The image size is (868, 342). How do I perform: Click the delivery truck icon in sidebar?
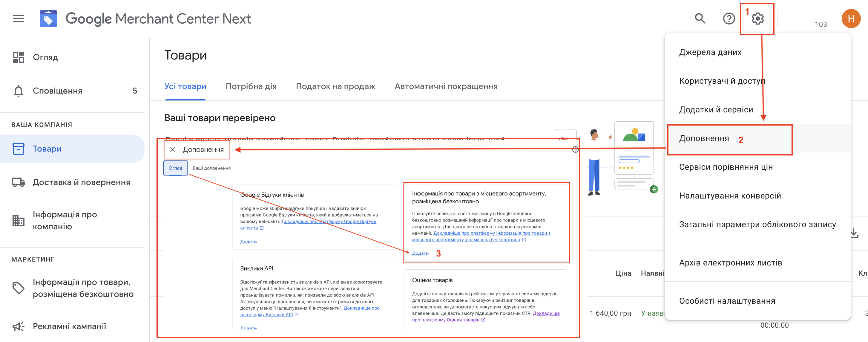19,182
